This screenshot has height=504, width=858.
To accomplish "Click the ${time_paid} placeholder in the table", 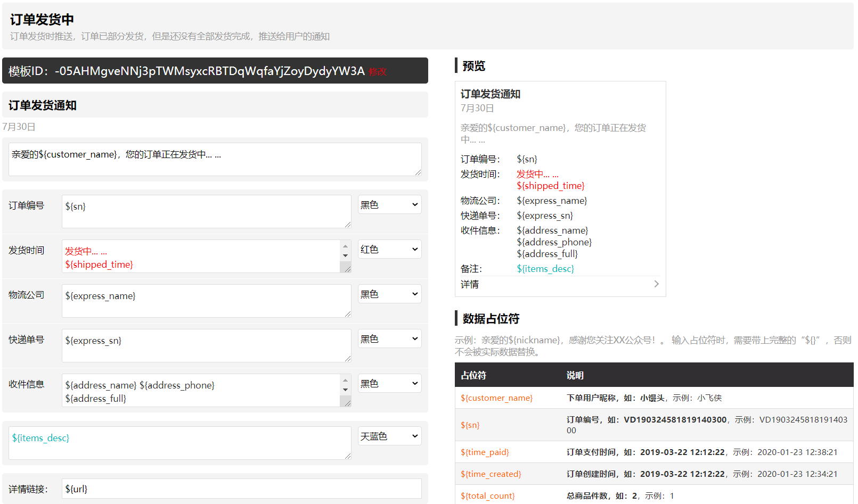I will tap(485, 452).
